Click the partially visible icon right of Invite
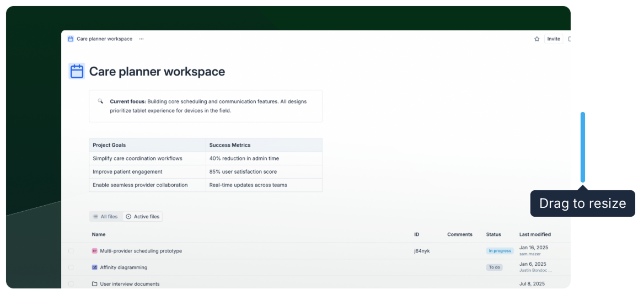Image resolution: width=644 pixels, height=300 pixels. click(568, 39)
